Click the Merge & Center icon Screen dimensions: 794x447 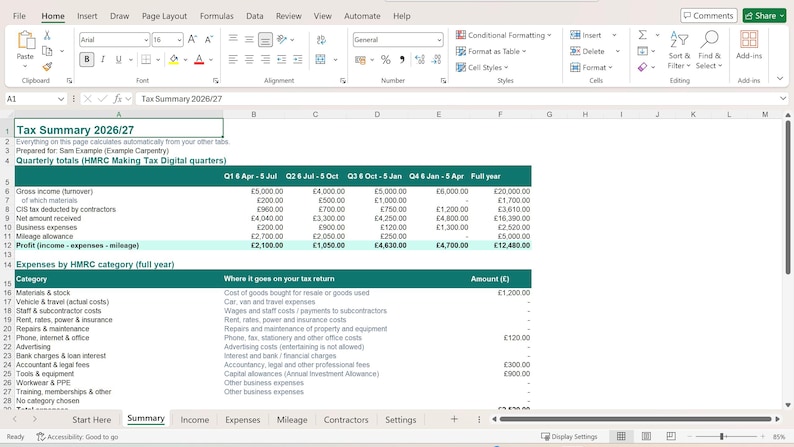coord(321,60)
